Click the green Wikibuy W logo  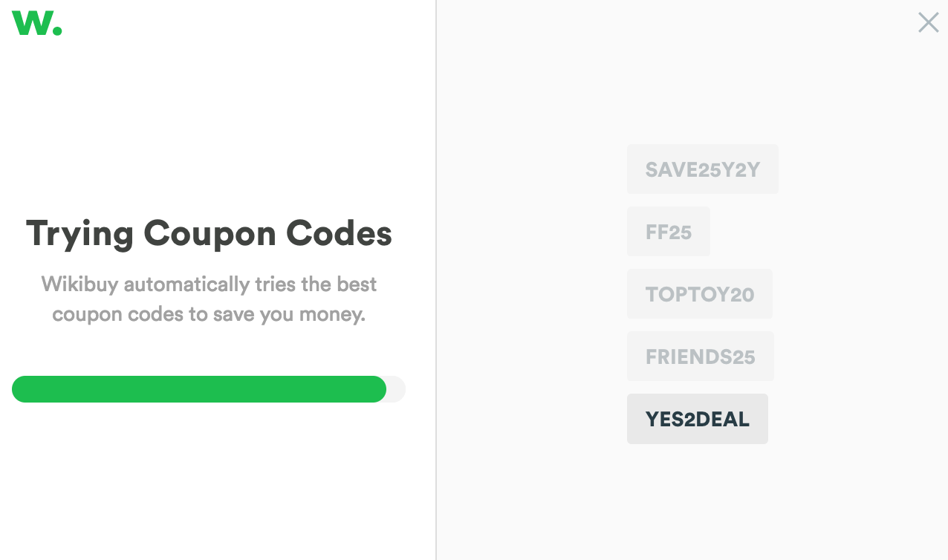click(36, 23)
